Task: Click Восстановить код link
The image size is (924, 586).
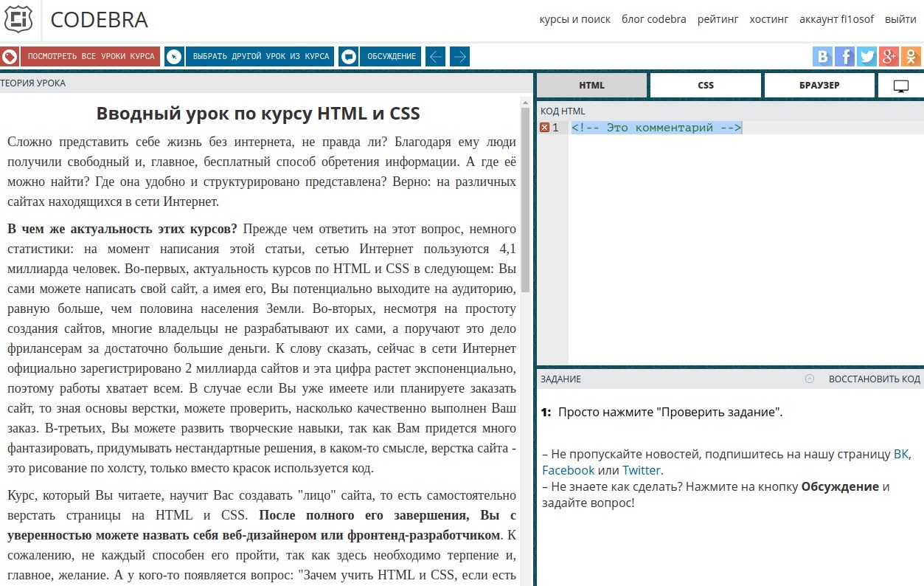Action: pyautogui.click(x=874, y=379)
